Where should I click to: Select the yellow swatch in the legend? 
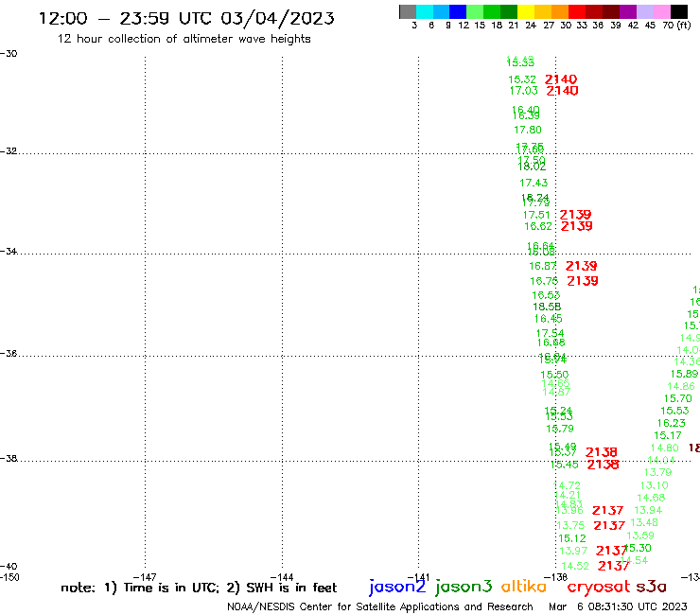pyautogui.click(x=526, y=11)
